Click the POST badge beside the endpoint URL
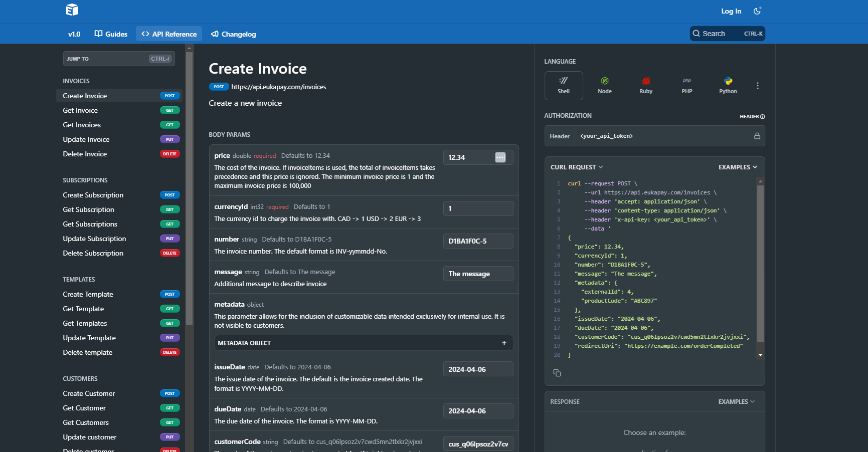This screenshot has height=452, width=868. pos(219,87)
